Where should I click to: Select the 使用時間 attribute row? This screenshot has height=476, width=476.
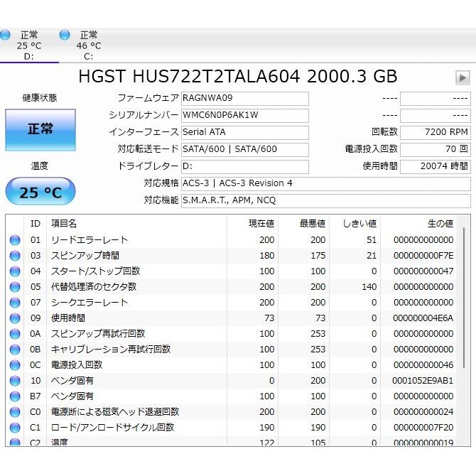(x=135, y=318)
